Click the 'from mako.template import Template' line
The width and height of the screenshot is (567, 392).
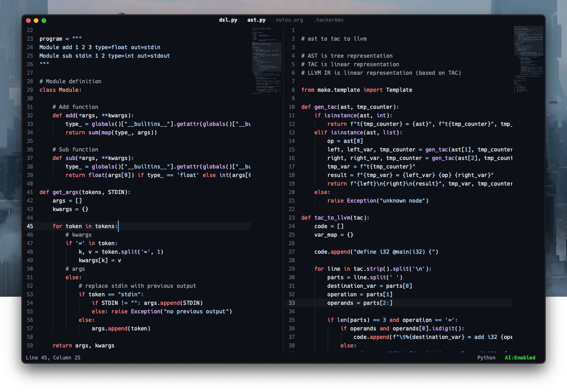tap(356, 90)
